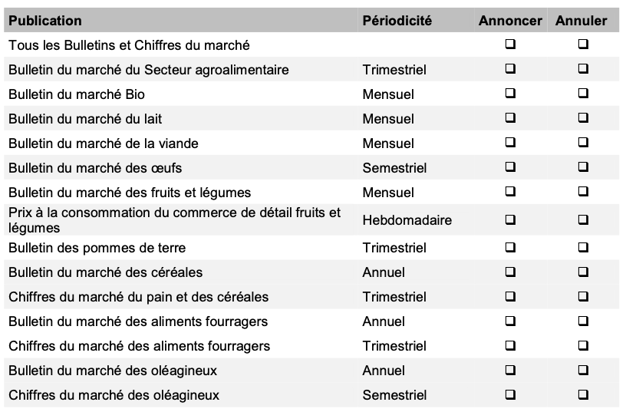Tick Annuler for Bulletin du marché Bio
Viewport: 626px width, 412px height.
[582, 94]
